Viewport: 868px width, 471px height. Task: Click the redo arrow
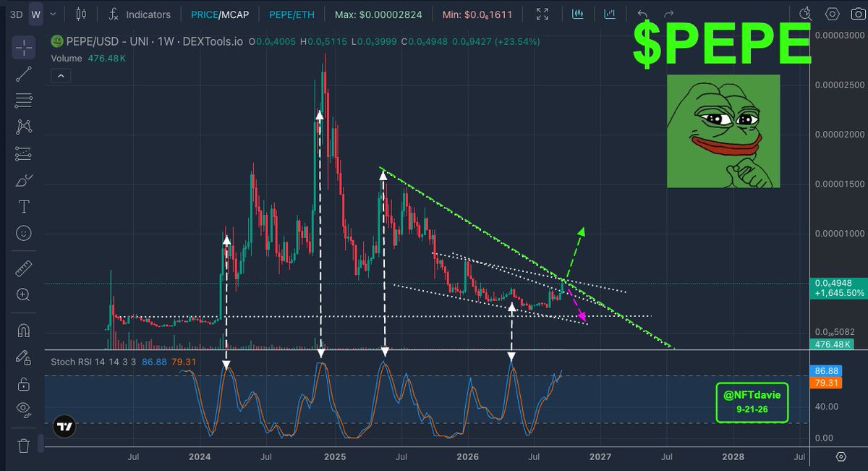[669, 14]
